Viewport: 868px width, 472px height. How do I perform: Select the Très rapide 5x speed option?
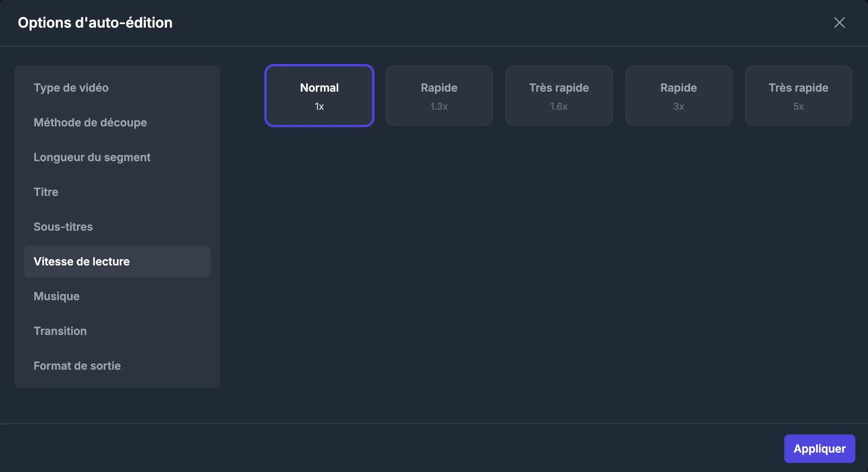coord(798,95)
